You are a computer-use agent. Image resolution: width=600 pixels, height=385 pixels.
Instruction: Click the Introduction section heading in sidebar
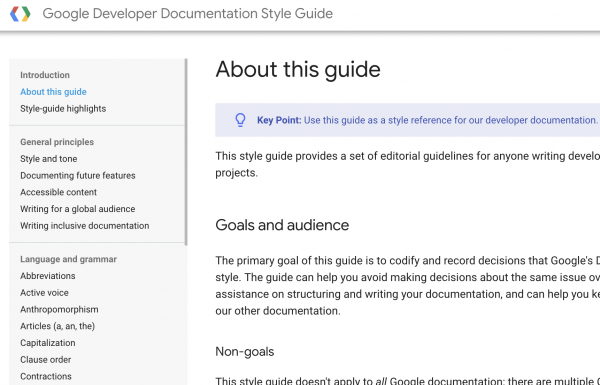pos(45,75)
